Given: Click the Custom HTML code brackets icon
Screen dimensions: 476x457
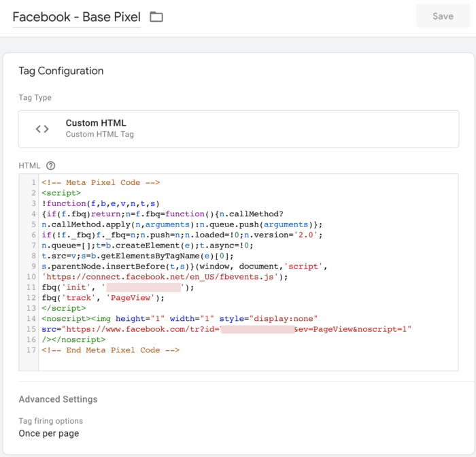Looking at the screenshot, I should (42, 129).
